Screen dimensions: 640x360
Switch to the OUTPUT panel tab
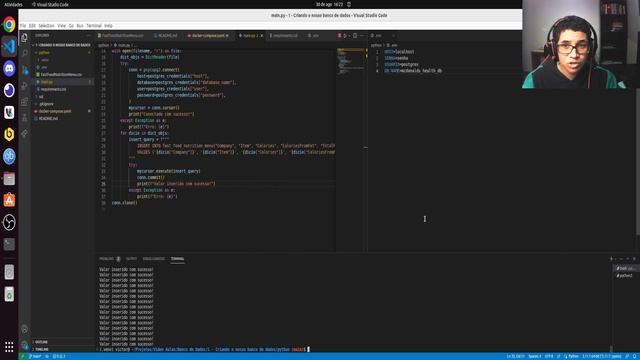(131, 259)
